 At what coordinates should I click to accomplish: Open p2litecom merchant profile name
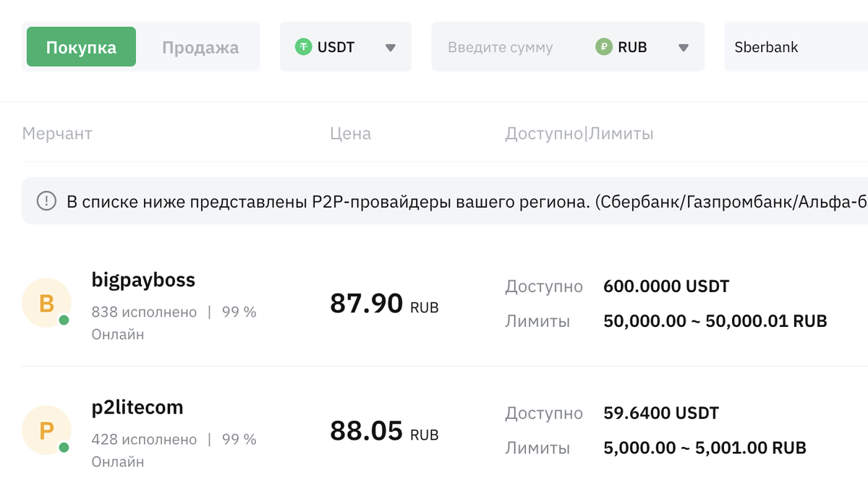click(x=137, y=407)
